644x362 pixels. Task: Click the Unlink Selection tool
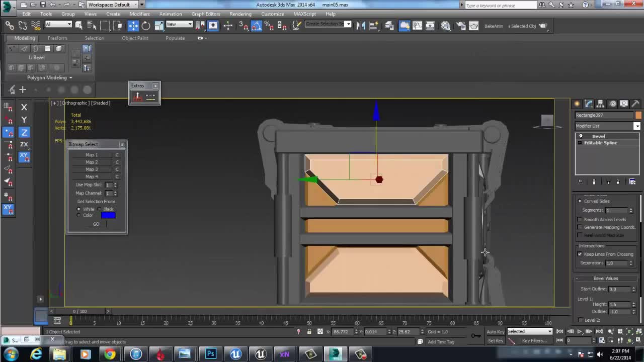23,26
